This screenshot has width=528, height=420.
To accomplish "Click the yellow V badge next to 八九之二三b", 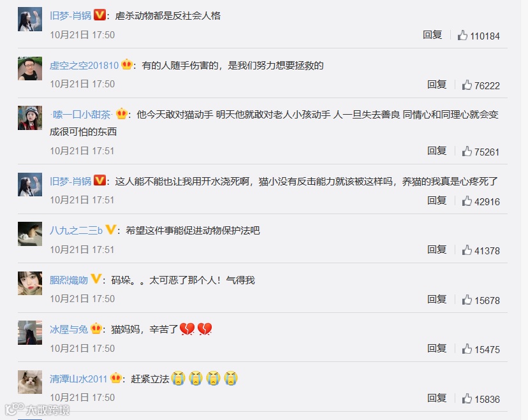I will (x=110, y=229).
